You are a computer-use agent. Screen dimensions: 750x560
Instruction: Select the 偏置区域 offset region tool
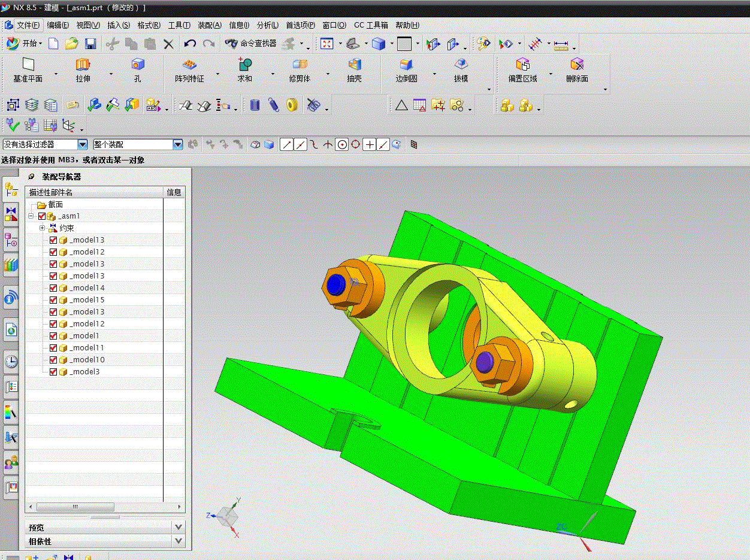(x=522, y=71)
